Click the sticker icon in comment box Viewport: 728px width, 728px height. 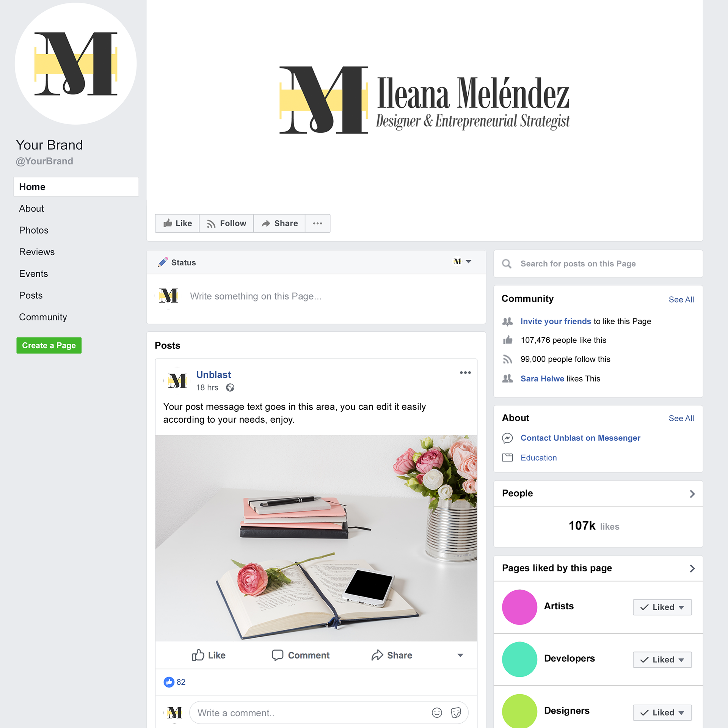tap(456, 713)
